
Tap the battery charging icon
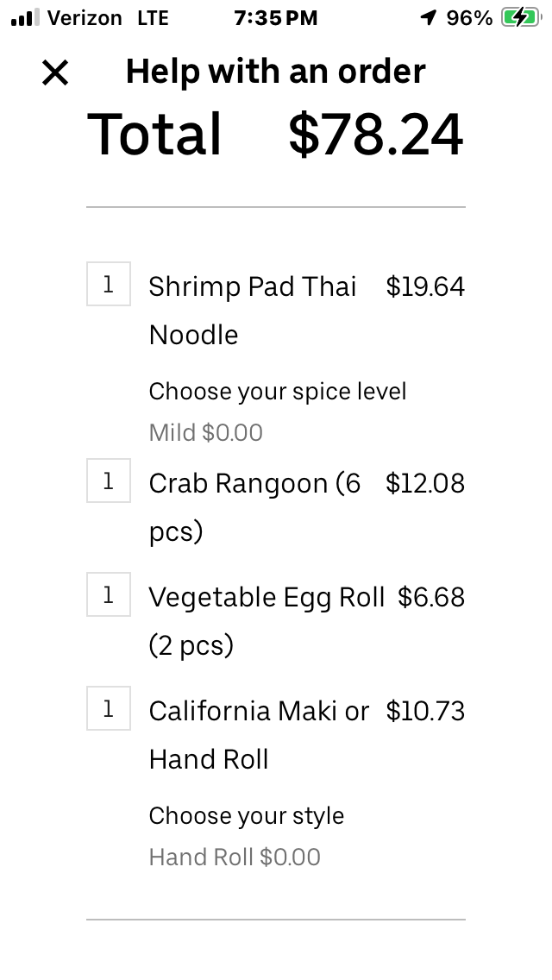tap(519, 17)
